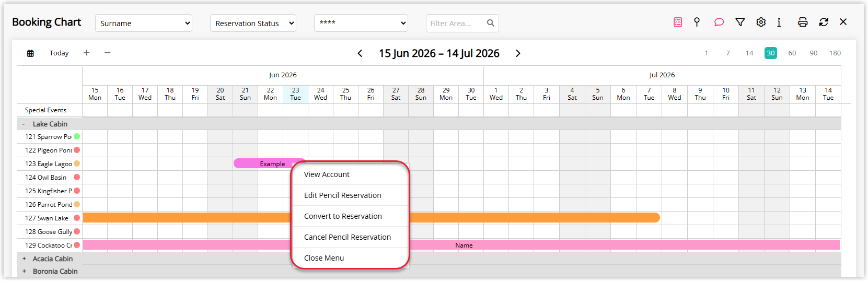Select the 125 Kingfisher row label
The image size is (868, 281).
[48, 191]
